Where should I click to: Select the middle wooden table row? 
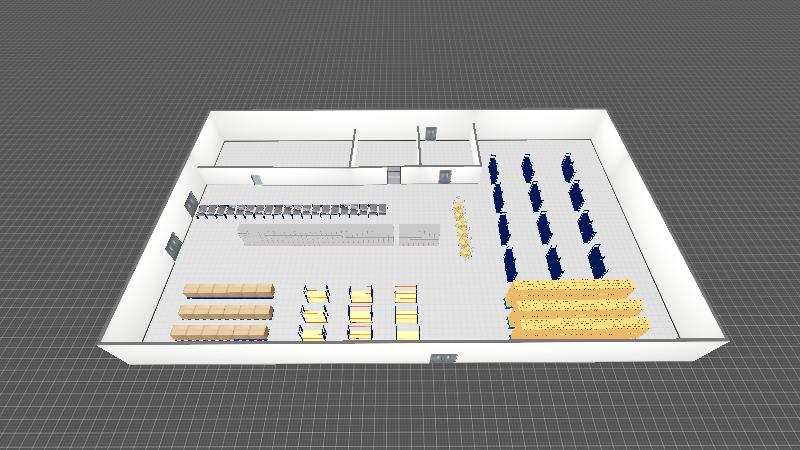click(226, 311)
